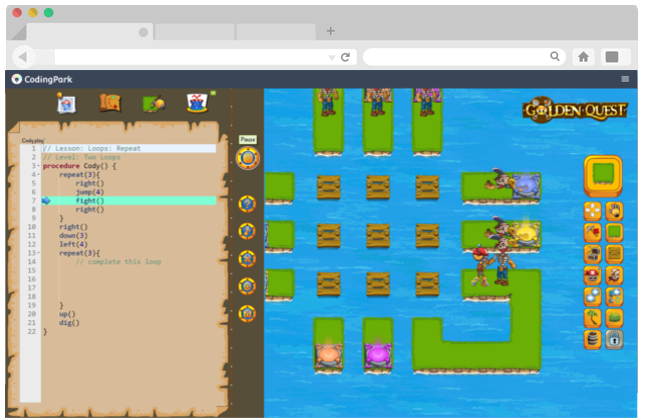Image resolution: width=645 pixels, height=418 pixels.
Task: Open the treasure map icon
Action: [110, 103]
